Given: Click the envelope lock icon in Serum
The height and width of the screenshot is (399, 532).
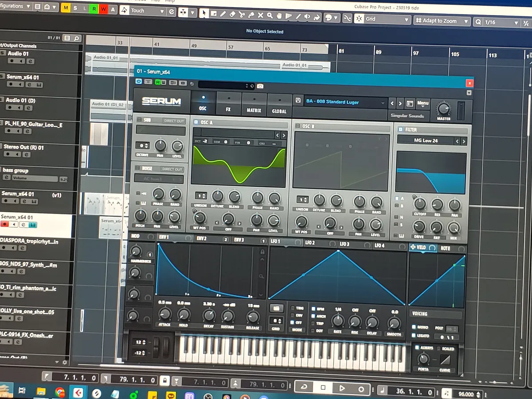Looking at the screenshot, I should click(x=262, y=252).
